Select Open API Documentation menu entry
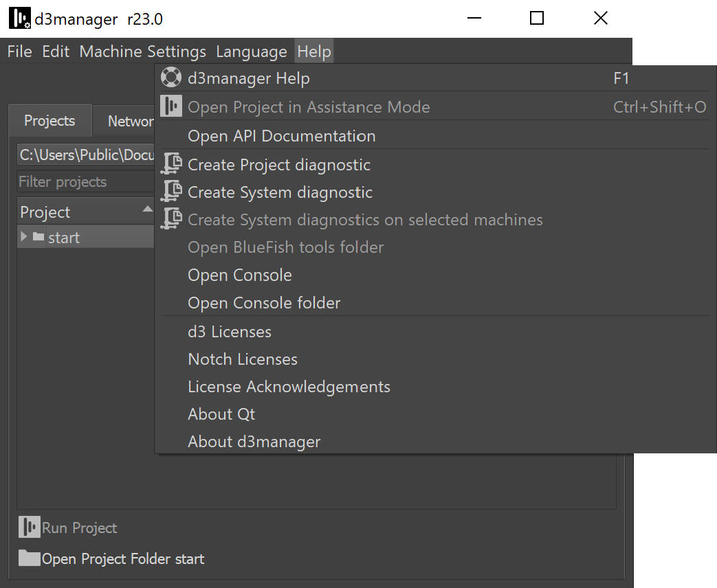Image resolution: width=717 pixels, height=588 pixels. pos(281,136)
